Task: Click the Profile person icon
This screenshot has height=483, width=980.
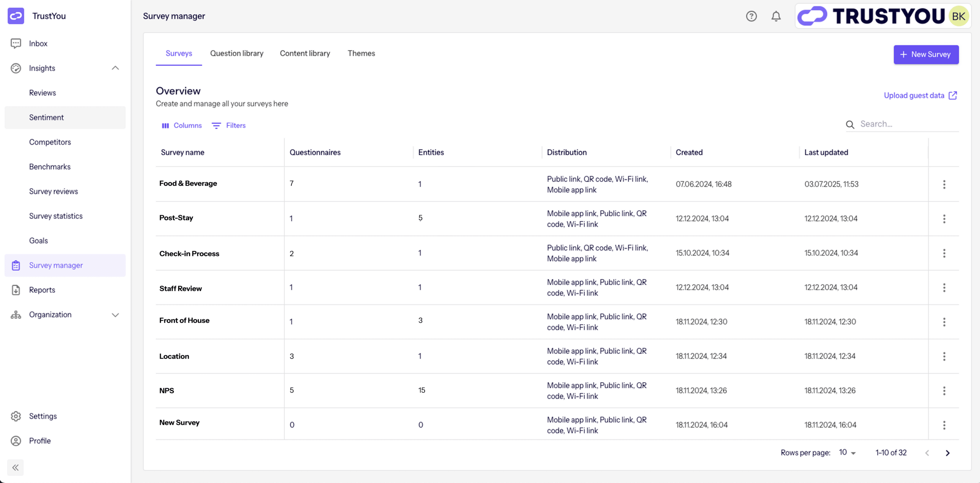Action: [x=16, y=441]
